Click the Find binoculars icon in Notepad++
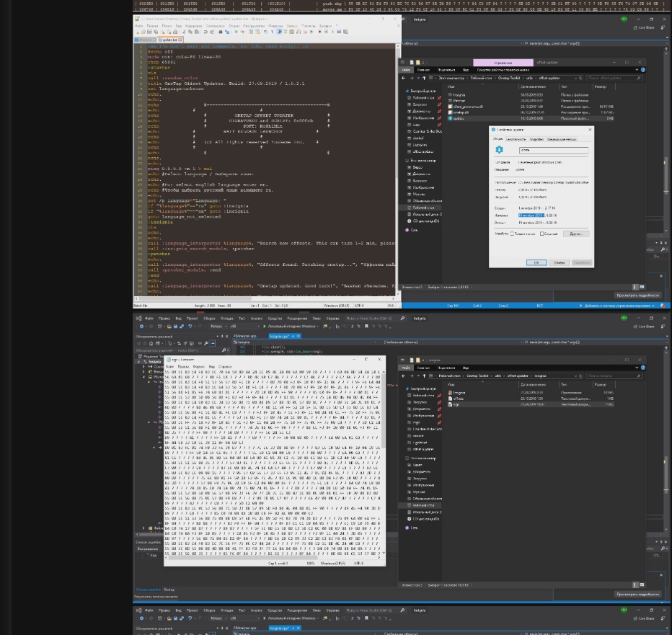The width and height of the screenshot is (672, 635). pos(221,32)
